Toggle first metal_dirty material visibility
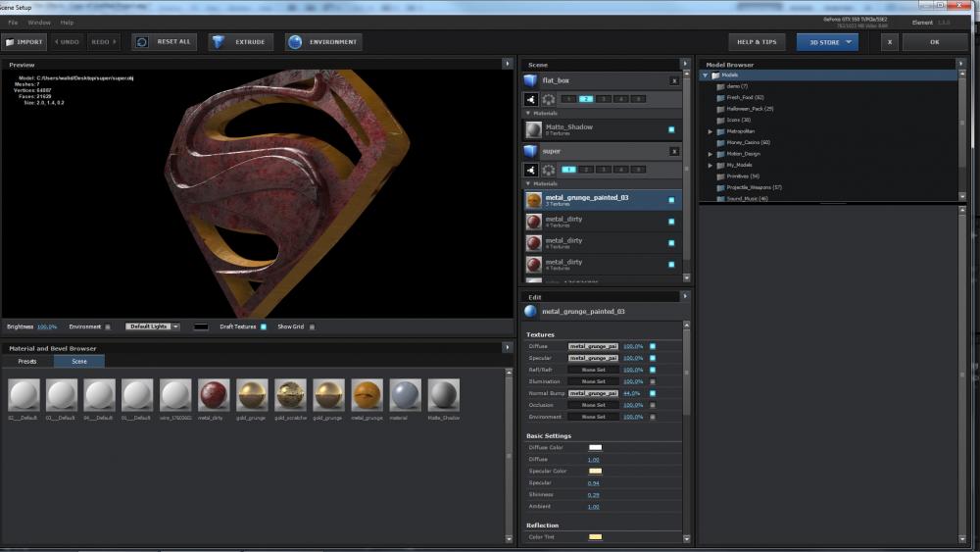Image resolution: width=980 pixels, height=552 pixels. click(671, 222)
